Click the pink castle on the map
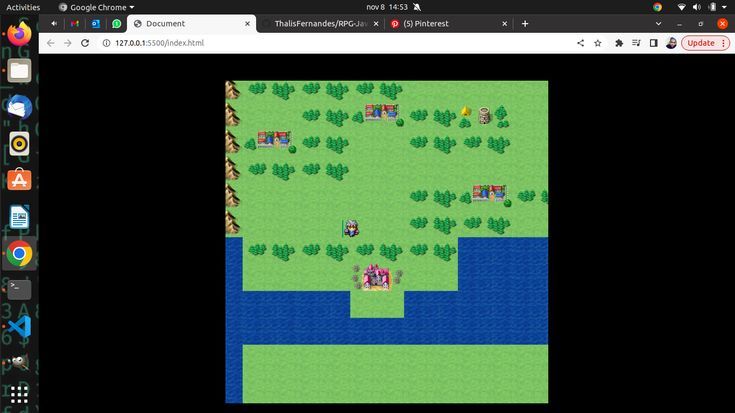Screen dimensions: 735x413 [x=376, y=277]
